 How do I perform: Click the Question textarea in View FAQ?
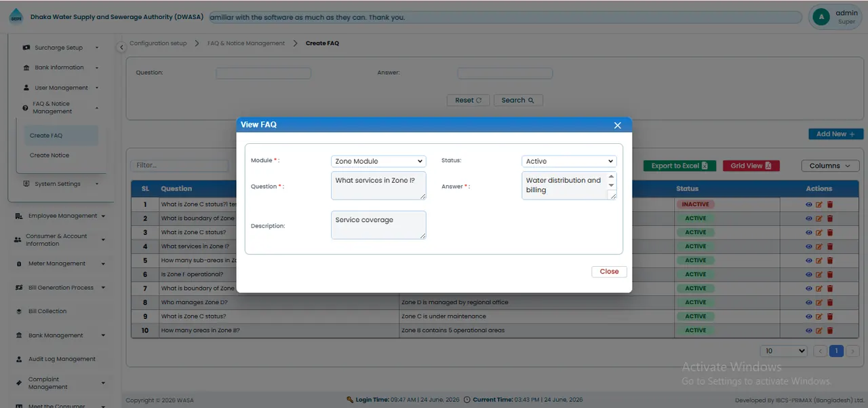[378, 186]
